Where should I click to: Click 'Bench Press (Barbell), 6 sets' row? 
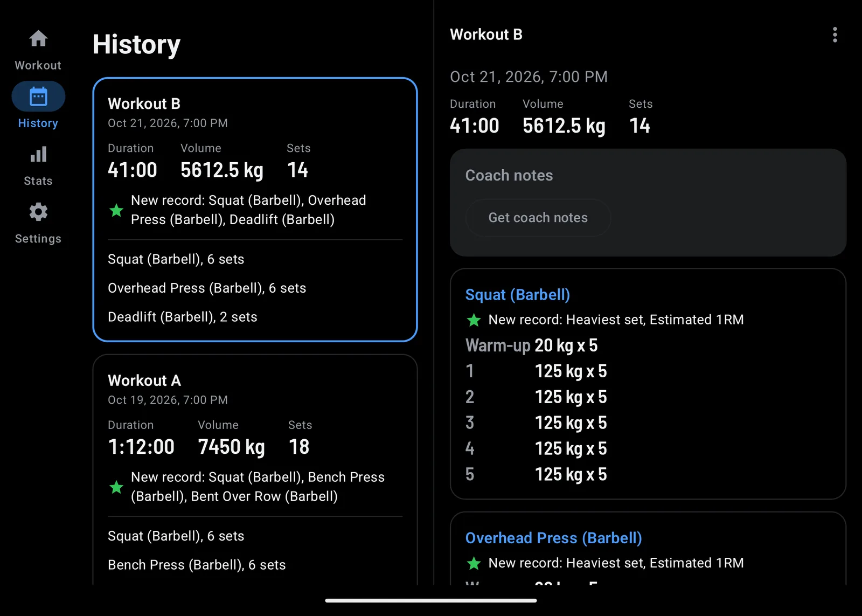pos(197,565)
